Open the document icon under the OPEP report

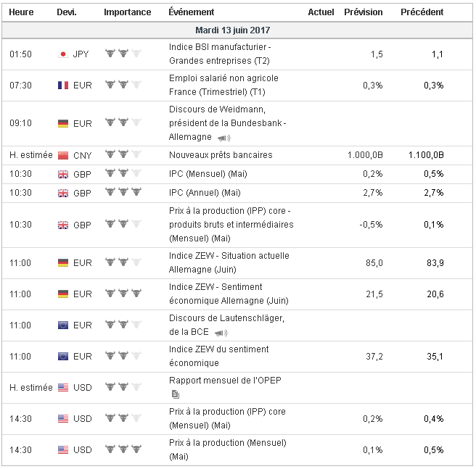pyautogui.click(x=175, y=394)
